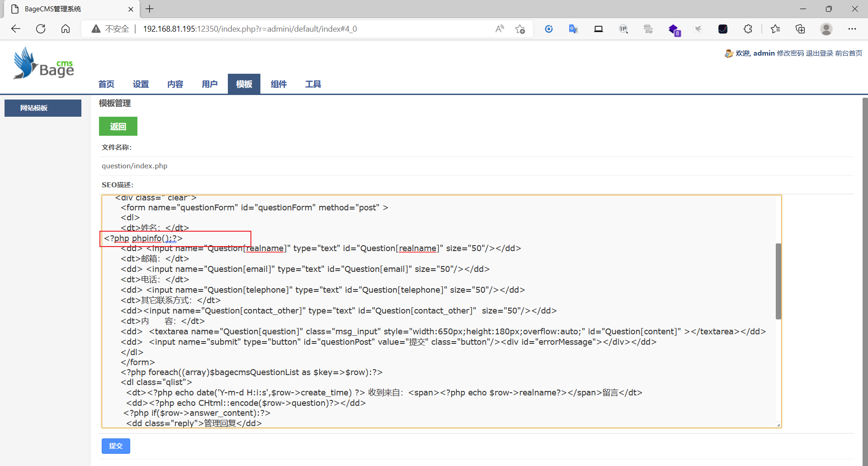Open the 组件 navigation tab
Viewport: 868px width, 466px height.
pyautogui.click(x=278, y=84)
